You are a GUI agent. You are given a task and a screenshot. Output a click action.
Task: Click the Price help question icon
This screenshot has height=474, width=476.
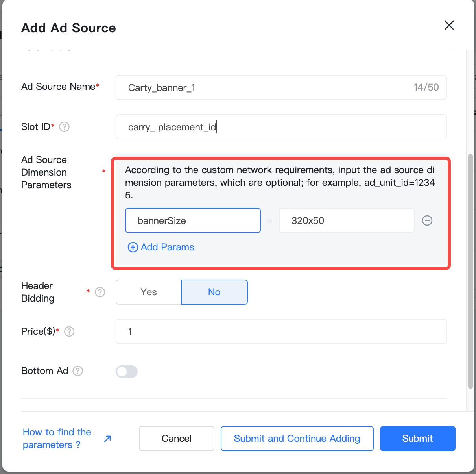(69, 331)
